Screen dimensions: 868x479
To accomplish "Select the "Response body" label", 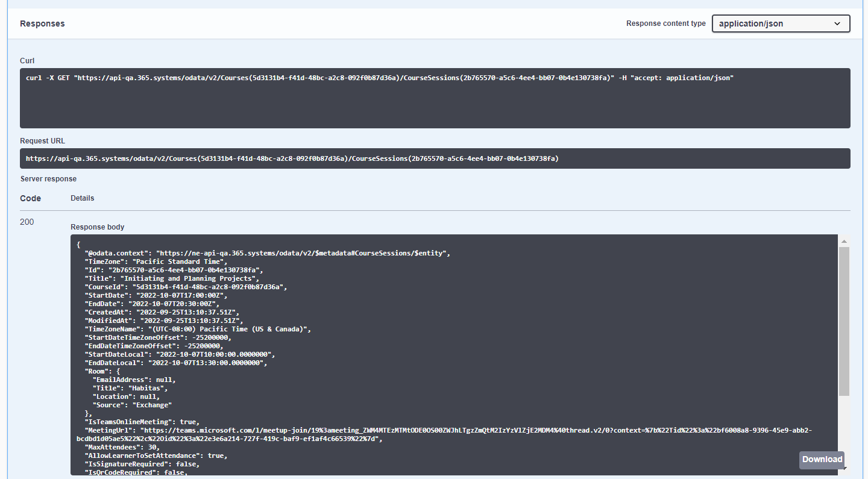I will [x=98, y=227].
